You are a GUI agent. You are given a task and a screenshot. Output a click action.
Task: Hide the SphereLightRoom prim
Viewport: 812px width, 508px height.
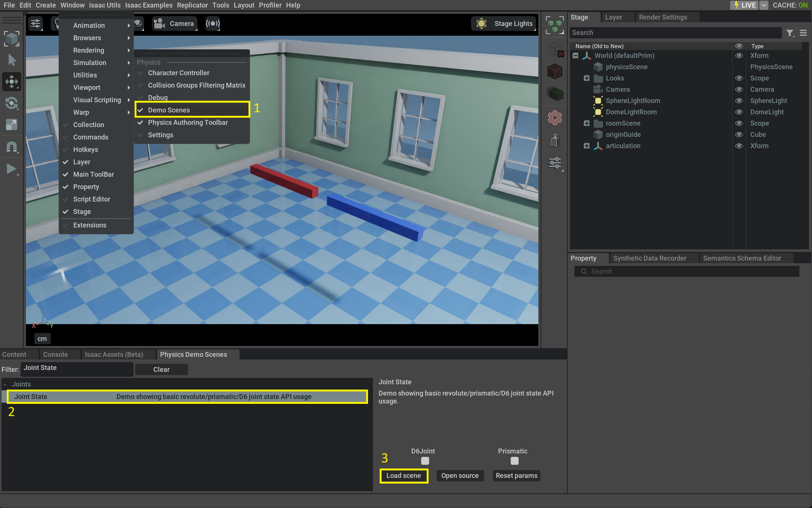(x=739, y=101)
